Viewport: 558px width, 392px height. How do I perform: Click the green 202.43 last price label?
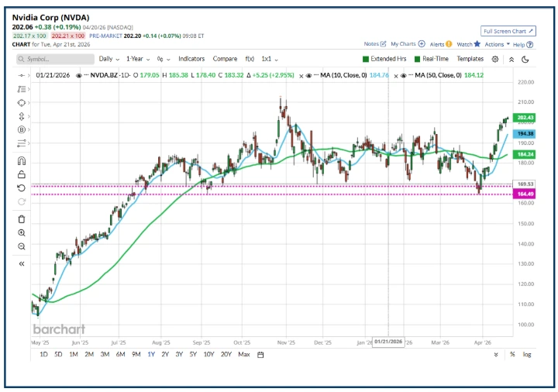[x=524, y=118]
